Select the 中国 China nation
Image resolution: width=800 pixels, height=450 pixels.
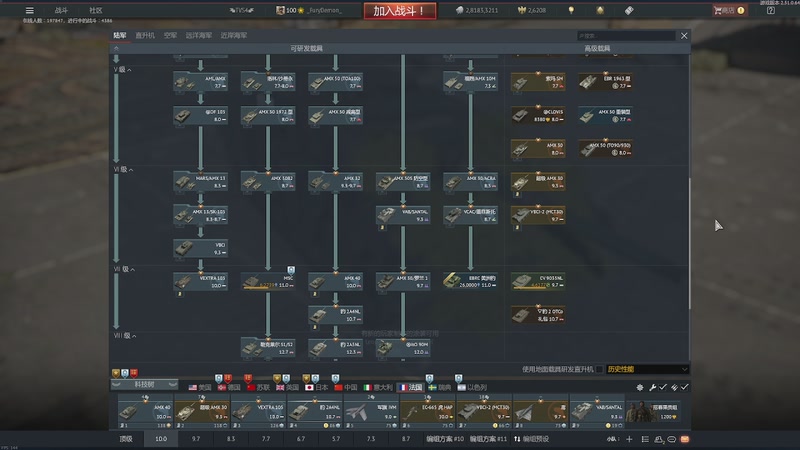[345, 388]
